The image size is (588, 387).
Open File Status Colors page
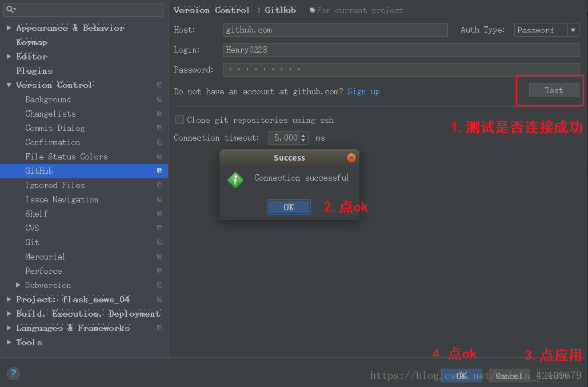66,157
